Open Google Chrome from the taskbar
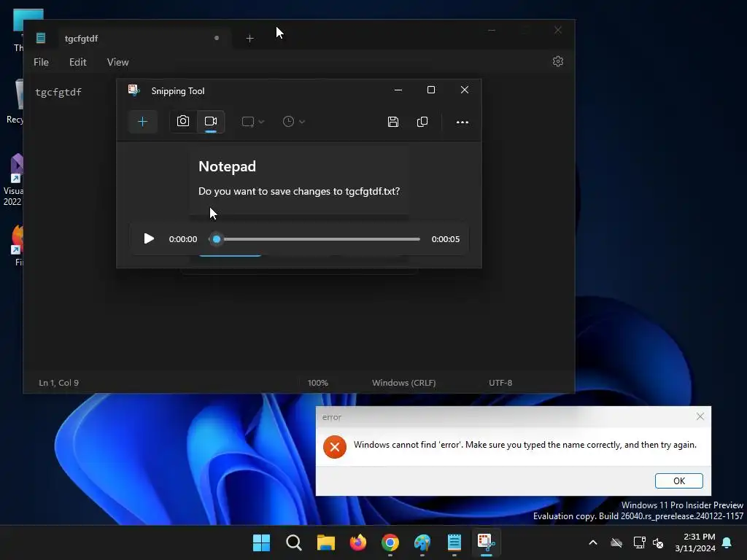This screenshot has height=560, width=747. 390,542
